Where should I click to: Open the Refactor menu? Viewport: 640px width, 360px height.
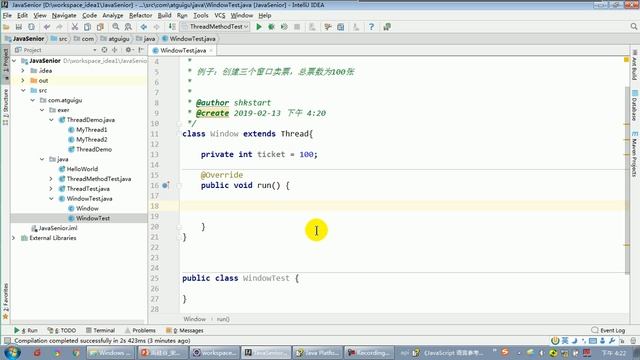[x=140, y=16]
